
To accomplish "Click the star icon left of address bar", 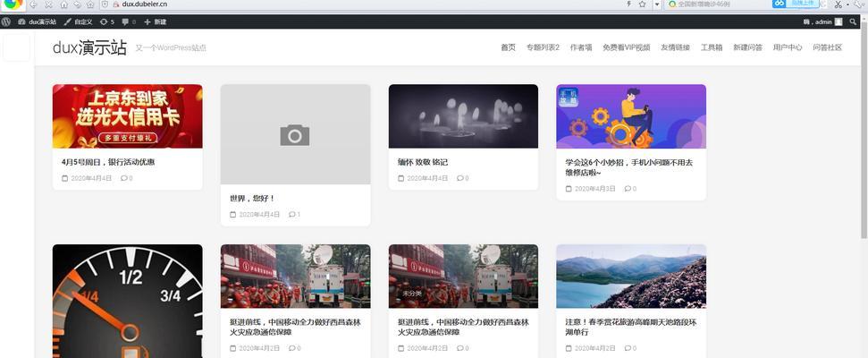I will [x=90, y=4].
